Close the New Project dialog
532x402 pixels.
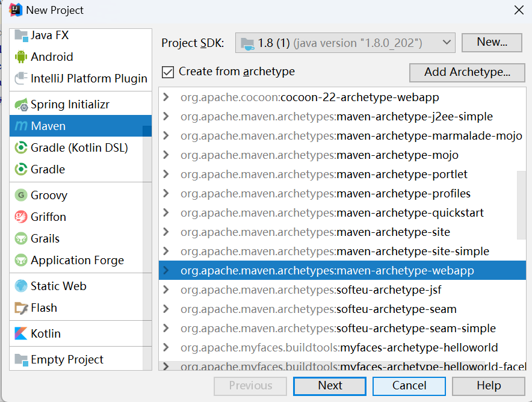click(x=519, y=10)
